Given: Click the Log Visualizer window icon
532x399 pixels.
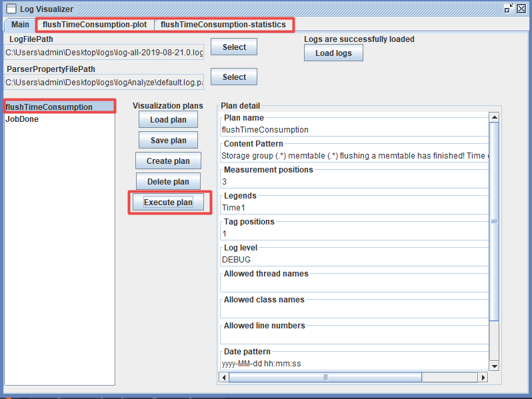Looking at the screenshot, I should tap(11, 9).
